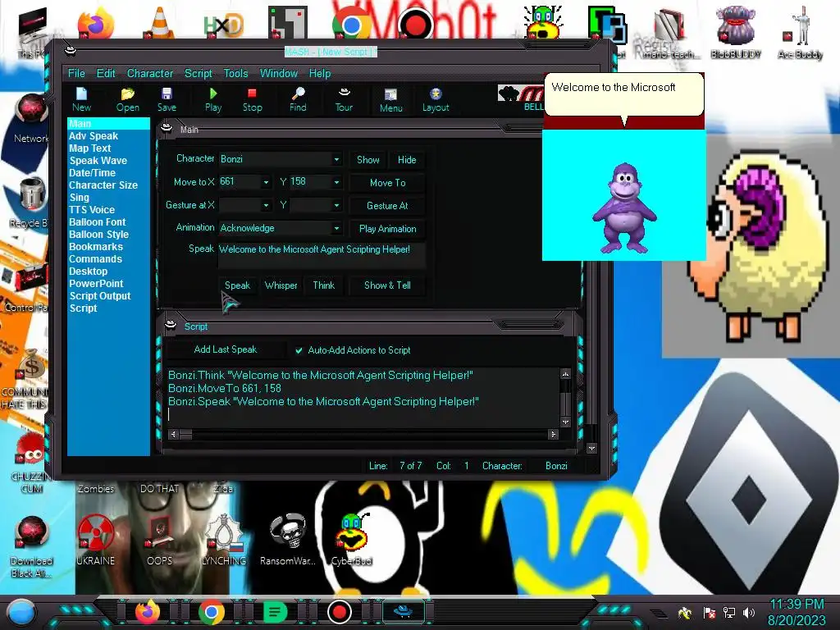Image resolution: width=840 pixels, height=630 pixels.
Task: Select Adv Speak in the sidebar
Action: (x=94, y=136)
